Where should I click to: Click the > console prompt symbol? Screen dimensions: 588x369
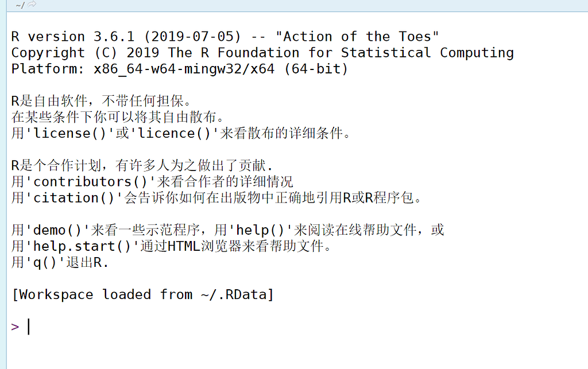[x=15, y=327]
